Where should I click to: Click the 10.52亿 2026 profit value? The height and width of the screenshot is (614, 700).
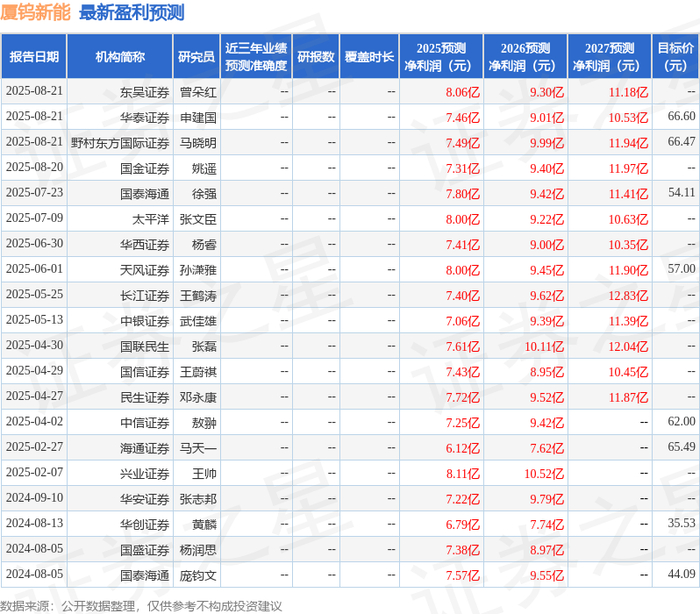click(544, 474)
